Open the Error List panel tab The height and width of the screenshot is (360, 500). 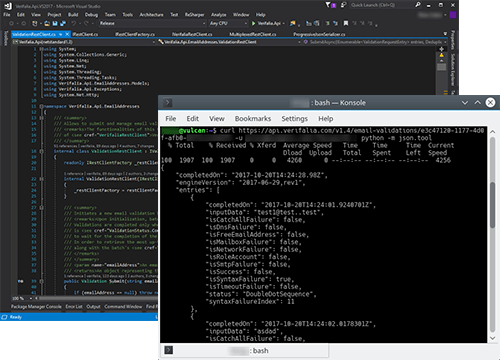coord(74,306)
